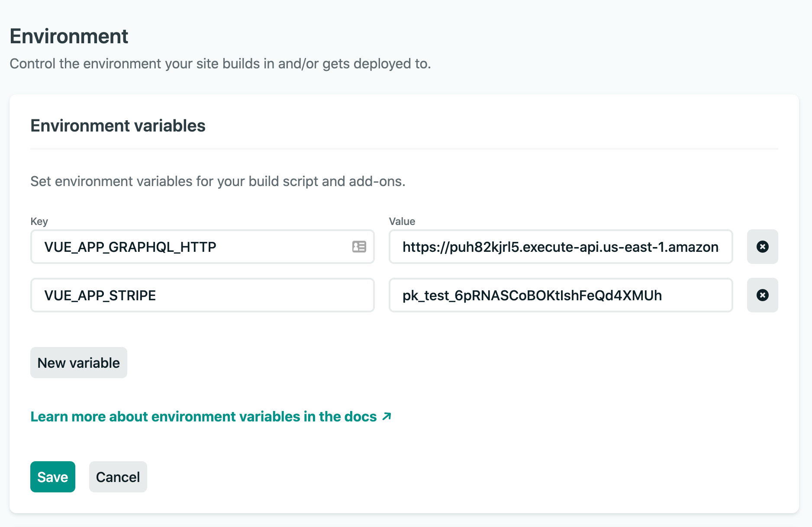Remove the VUE_APP_GRAPHQL_HTTP variable
Image resolution: width=812 pixels, height=527 pixels.
point(762,247)
